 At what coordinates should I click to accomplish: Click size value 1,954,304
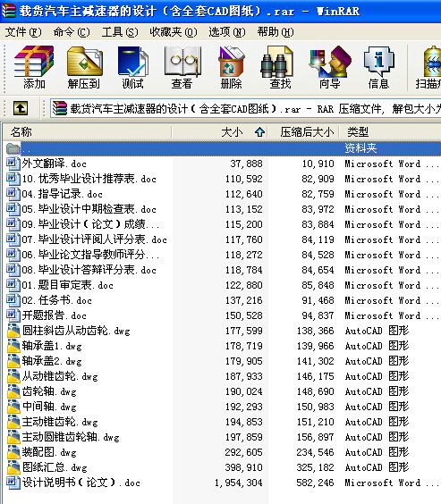tap(238, 483)
